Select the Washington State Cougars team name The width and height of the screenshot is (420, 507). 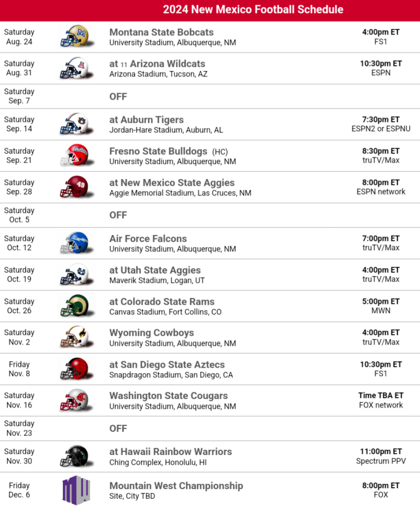tap(168, 396)
